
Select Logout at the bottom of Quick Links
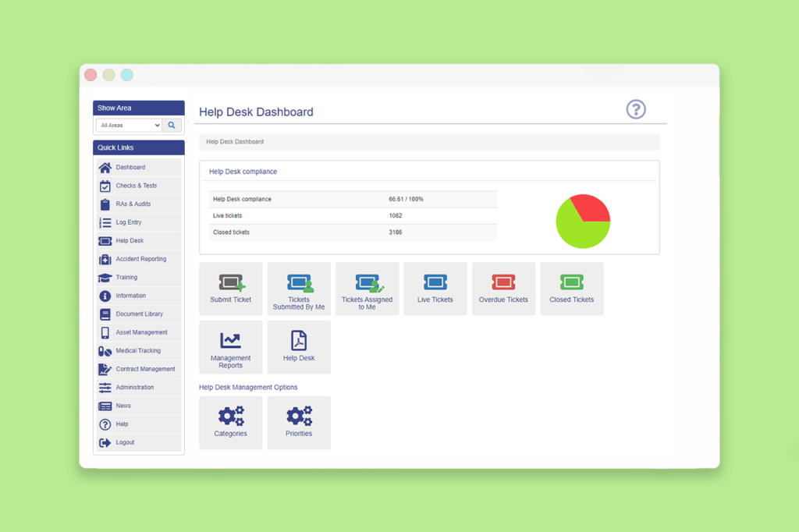(126, 442)
